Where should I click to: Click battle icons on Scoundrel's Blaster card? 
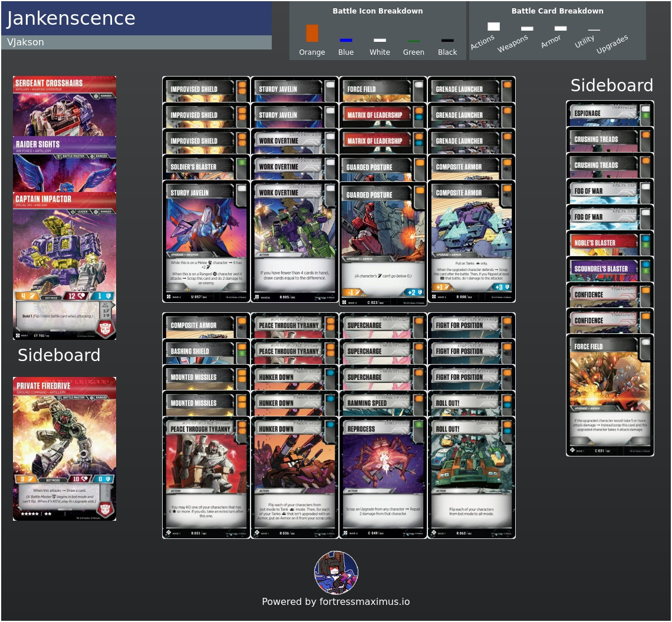[x=645, y=267]
